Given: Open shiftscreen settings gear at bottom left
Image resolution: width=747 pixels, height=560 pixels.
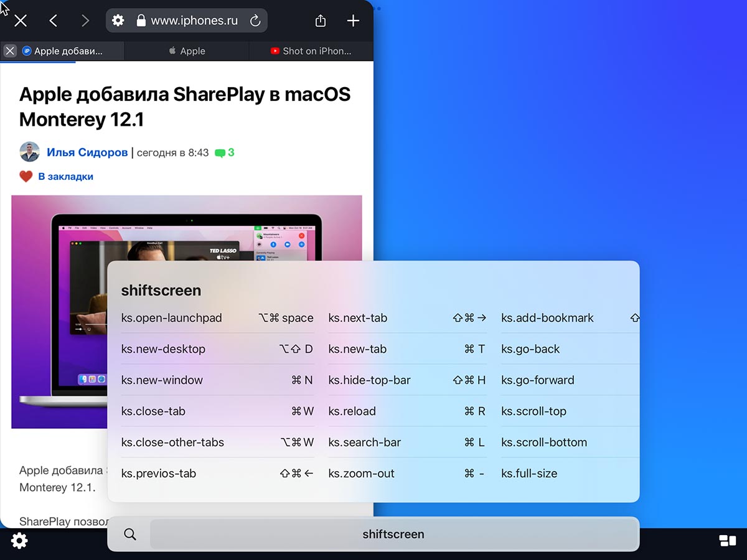Looking at the screenshot, I should (19, 541).
